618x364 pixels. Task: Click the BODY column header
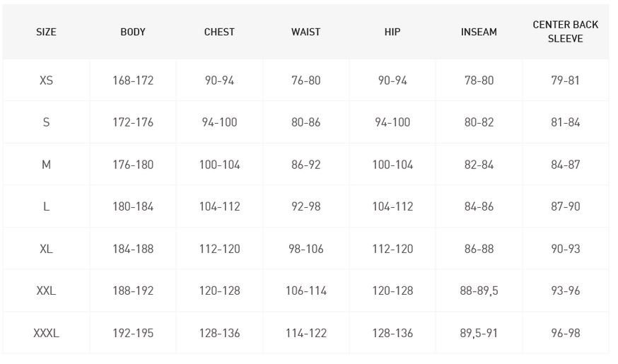coord(133,32)
